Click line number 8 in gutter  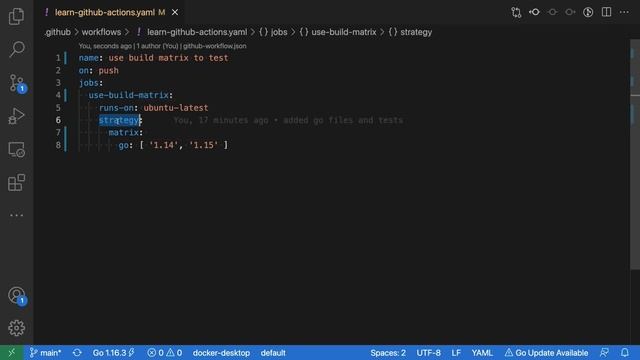point(58,145)
